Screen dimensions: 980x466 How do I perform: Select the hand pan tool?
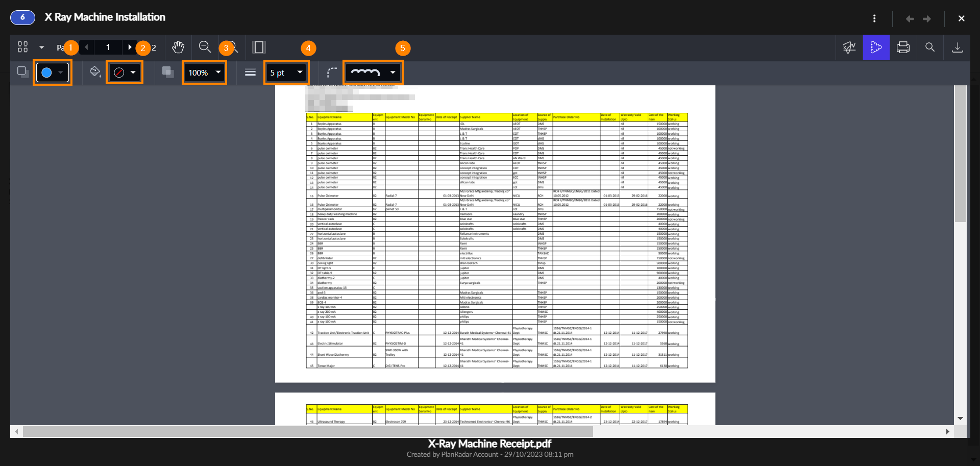pyautogui.click(x=178, y=47)
